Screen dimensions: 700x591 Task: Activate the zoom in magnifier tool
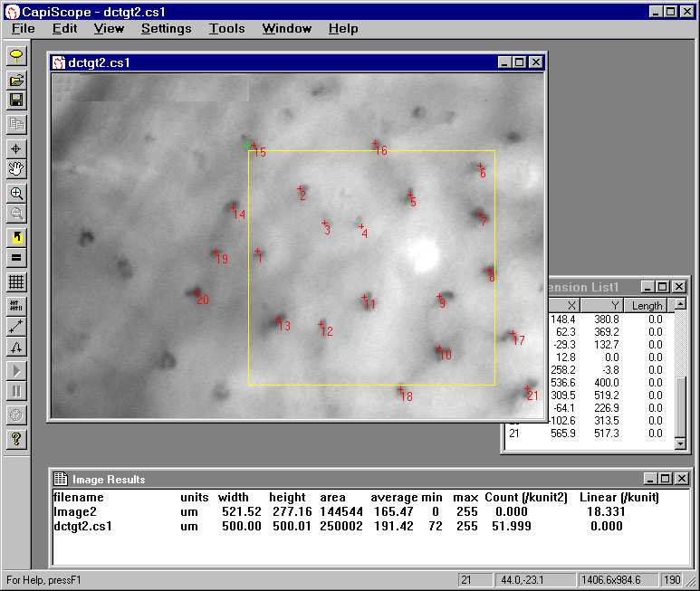point(16,193)
